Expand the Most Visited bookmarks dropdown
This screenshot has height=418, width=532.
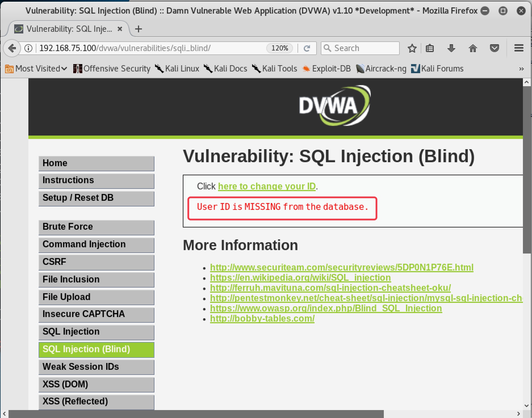[36, 69]
